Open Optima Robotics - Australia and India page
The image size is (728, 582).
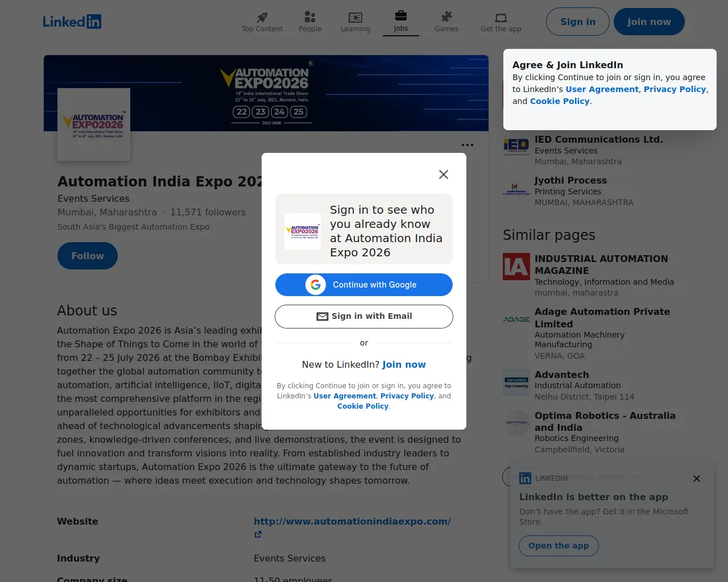pyautogui.click(x=605, y=422)
